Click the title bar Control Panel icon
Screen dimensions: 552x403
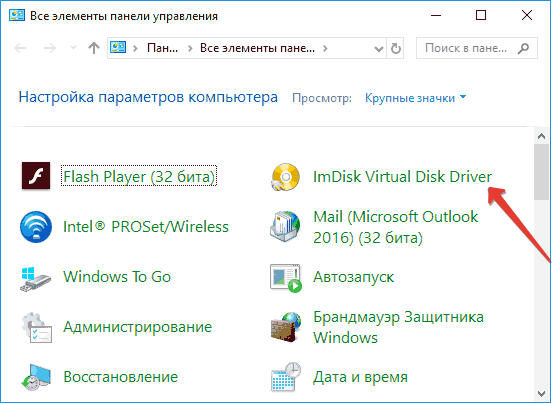point(17,15)
